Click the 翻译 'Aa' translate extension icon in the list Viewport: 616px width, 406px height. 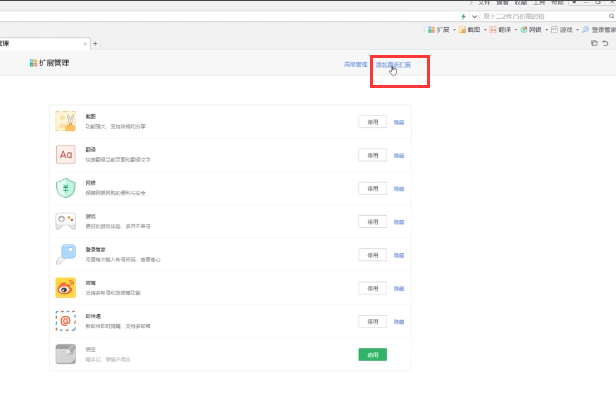click(66, 154)
